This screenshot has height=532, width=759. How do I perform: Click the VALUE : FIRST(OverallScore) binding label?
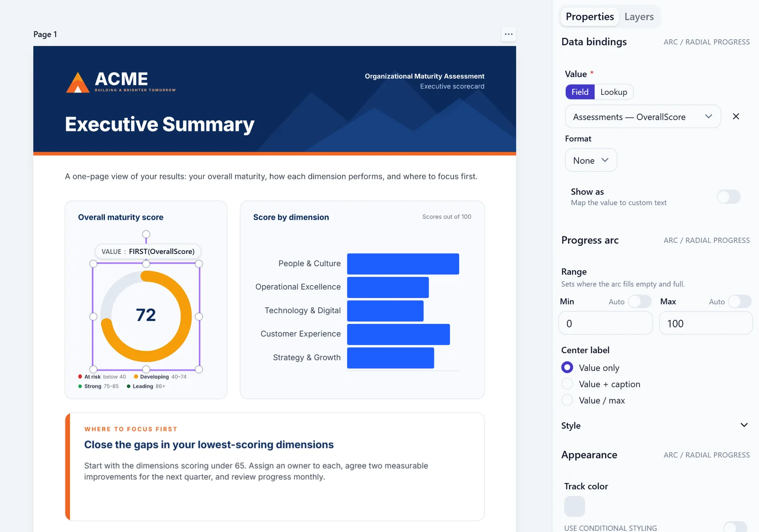coord(148,252)
